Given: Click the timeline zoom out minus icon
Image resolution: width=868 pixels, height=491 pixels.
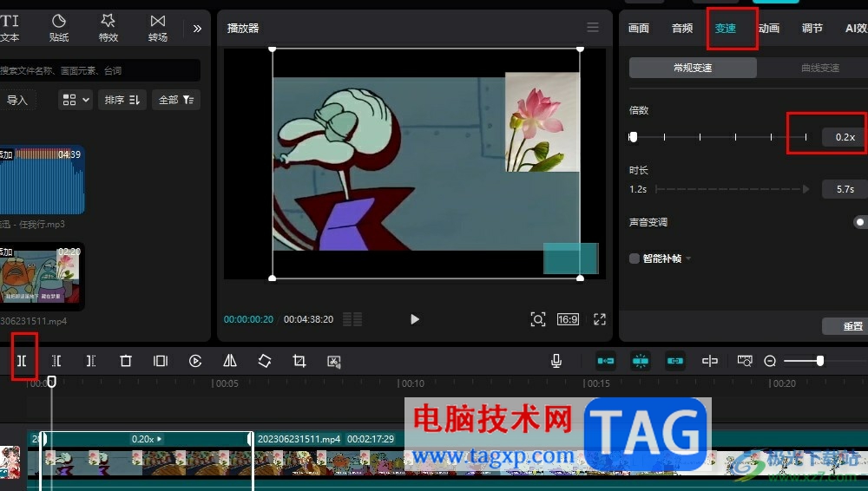Looking at the screenshot, I should [769, 361].
